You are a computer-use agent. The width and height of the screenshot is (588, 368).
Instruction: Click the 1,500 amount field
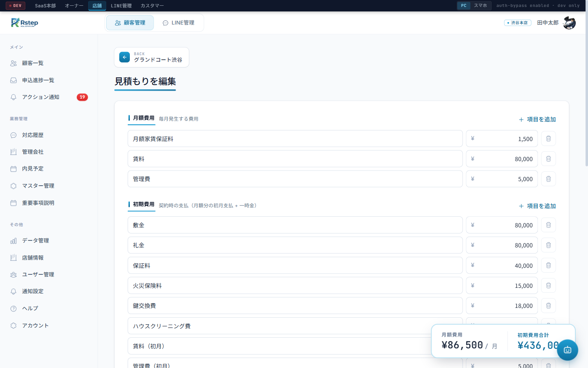502,139
